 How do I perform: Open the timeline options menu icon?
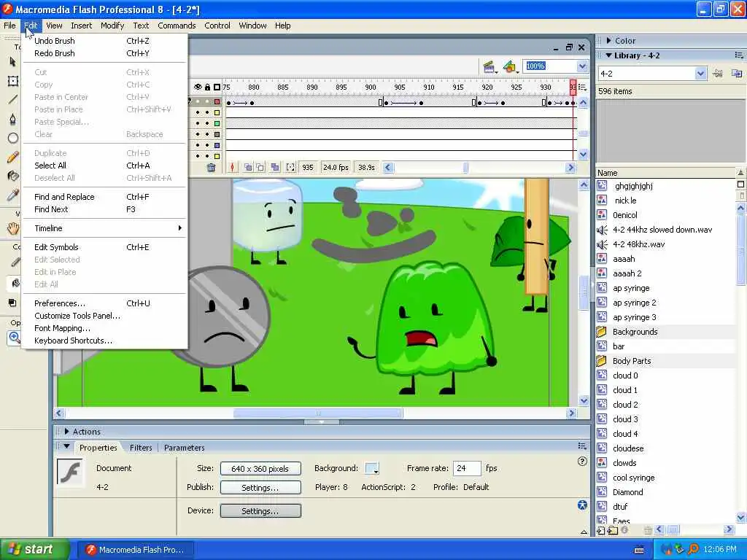(x=582, y=87)
